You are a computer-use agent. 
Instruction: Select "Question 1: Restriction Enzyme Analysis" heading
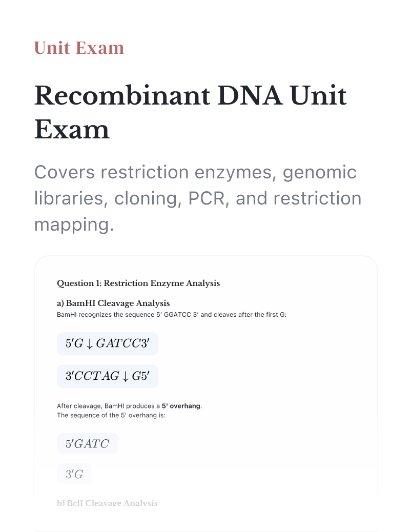[138, 283]
